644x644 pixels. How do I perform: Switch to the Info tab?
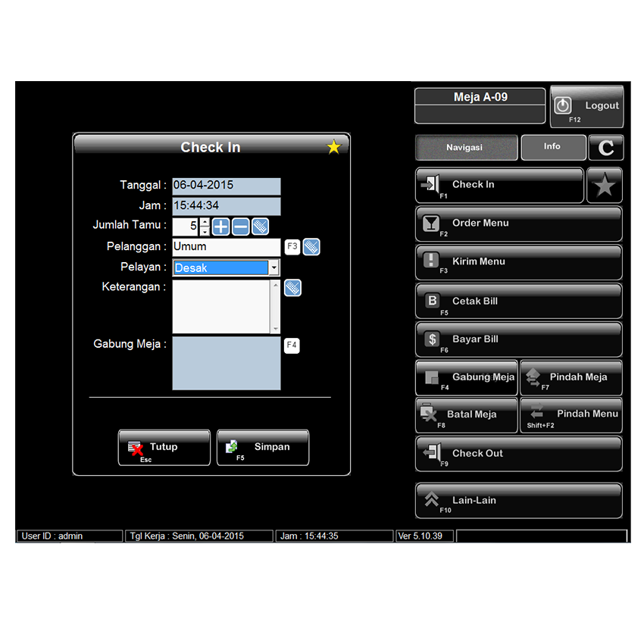(x=552, y=147)
